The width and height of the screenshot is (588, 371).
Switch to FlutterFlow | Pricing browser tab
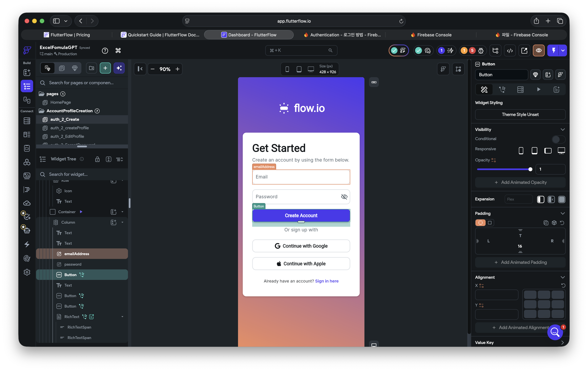point(67,35)
